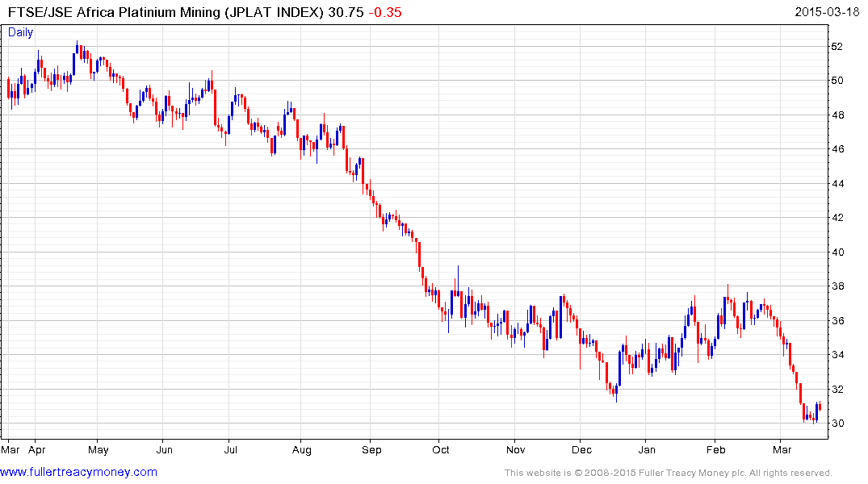The image size is (868, 484).
Task: Click the 30.75 last price value
Action: coord(345,12)
